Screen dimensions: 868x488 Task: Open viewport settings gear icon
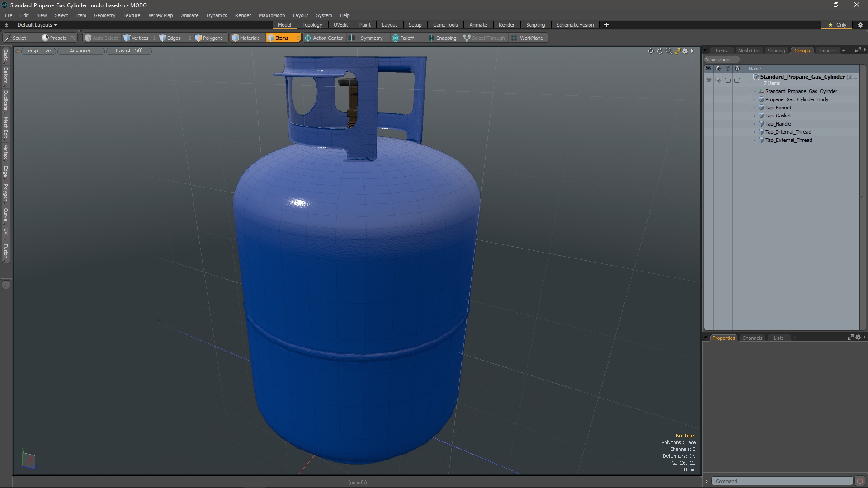[685, 51]
